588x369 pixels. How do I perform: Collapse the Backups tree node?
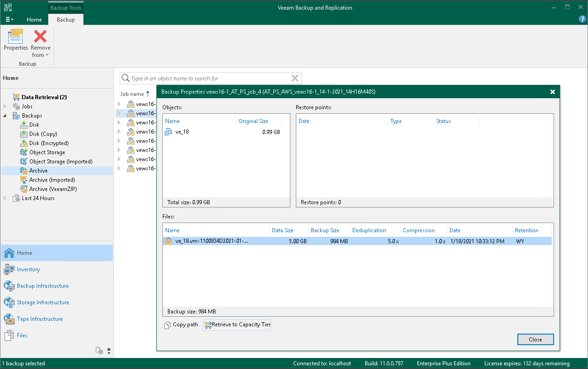coord(6,116)
